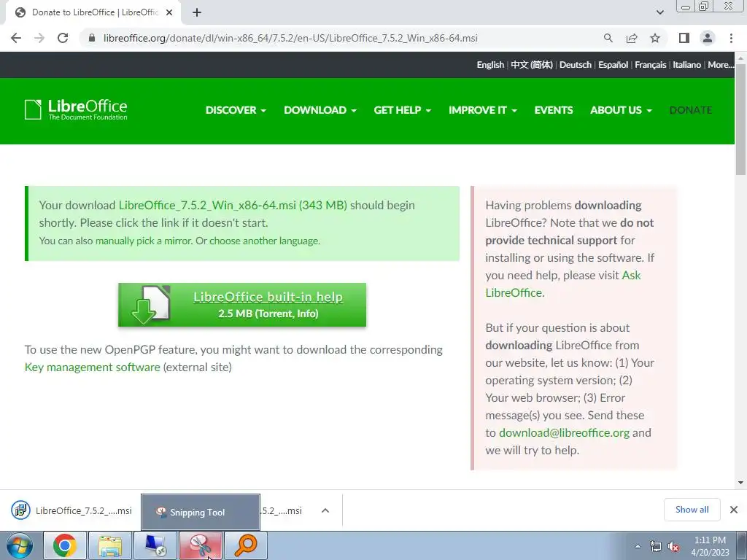The height and width of the screenshot is (560, 747).
Task: Open options chevron for second download item
Action: pos(325,510)
